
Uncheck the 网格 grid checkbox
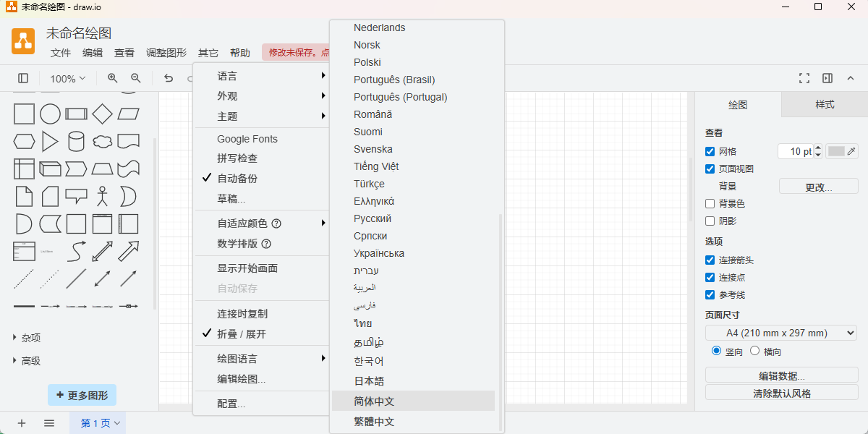[x=710, y=152]
